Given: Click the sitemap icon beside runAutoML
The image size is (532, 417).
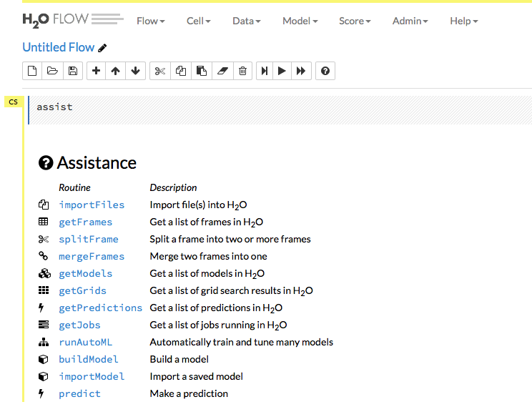Looking at the screenshot, I should pyautogui.click(x=44, y=342).
